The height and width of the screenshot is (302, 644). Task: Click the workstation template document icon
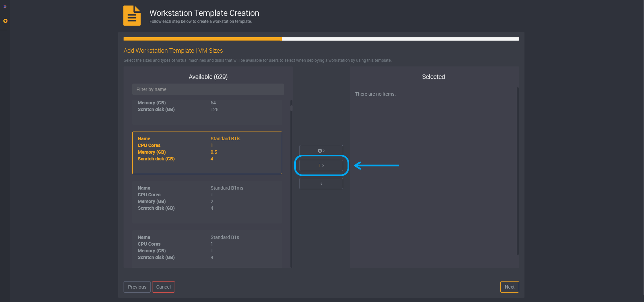click(132, 15)
